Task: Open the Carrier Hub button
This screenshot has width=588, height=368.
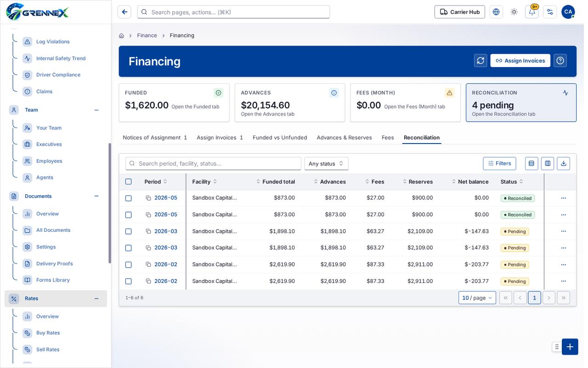Action: click(x=460, y=12)
